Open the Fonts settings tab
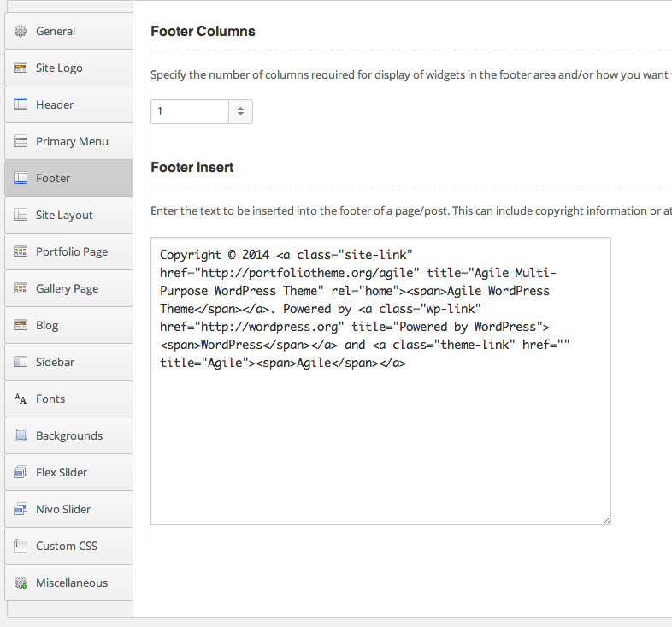Screen dimensions: 672x627 (68, 399)
